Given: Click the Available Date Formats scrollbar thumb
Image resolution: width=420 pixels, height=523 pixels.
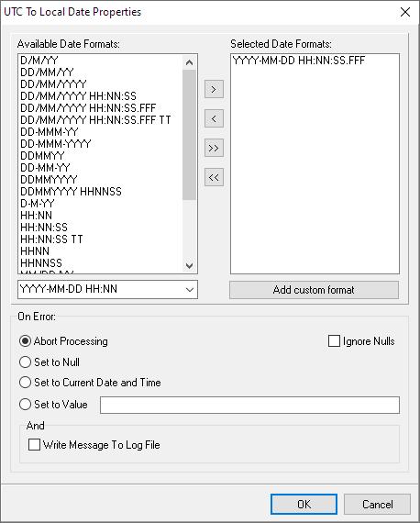Looking at the screenshot, I should tap(189, 134).
